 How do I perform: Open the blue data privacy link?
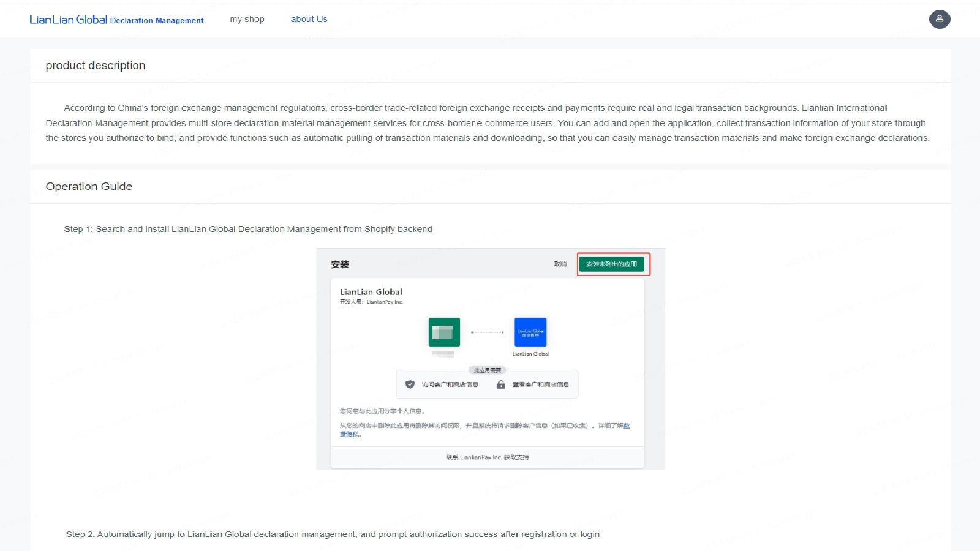click(350, 434)
